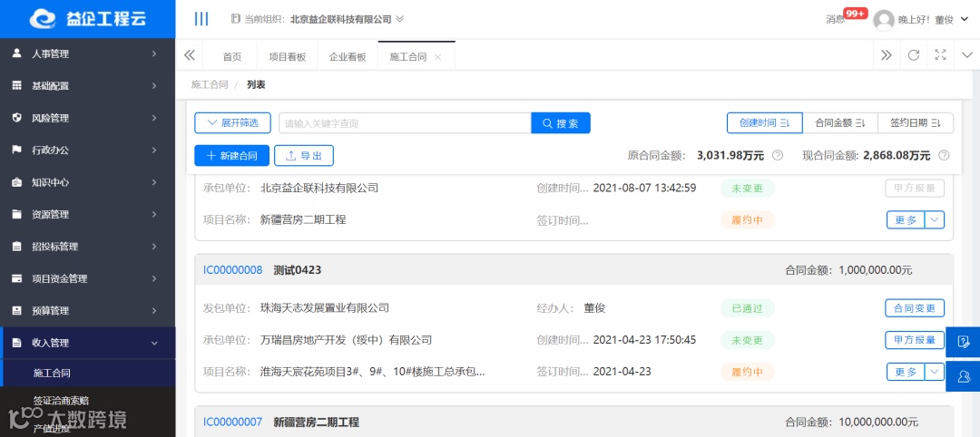Image resolution: width=980 pixels, height=437 pixels.
Task: Click 合同变更 for 测试0423
Action: 915,307
